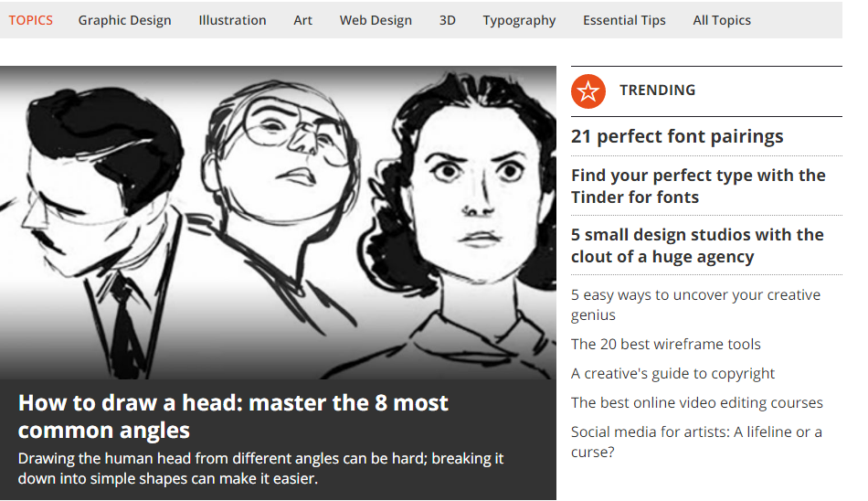868x501 pixels.
Task: Open 5 easy ways to uncover creative genius
Action: click(695, 304)
